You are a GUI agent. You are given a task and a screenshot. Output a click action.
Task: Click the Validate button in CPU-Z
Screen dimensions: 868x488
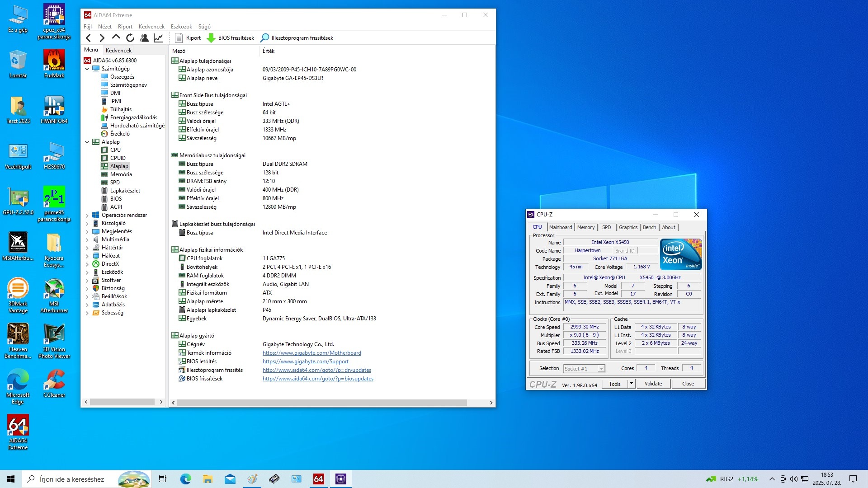pos(653,384)
